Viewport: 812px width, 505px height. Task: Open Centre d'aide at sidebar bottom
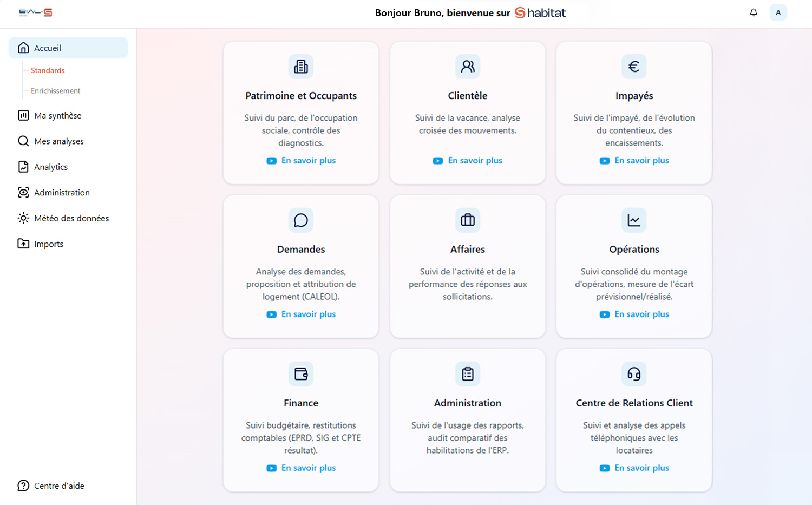point(58,486)
